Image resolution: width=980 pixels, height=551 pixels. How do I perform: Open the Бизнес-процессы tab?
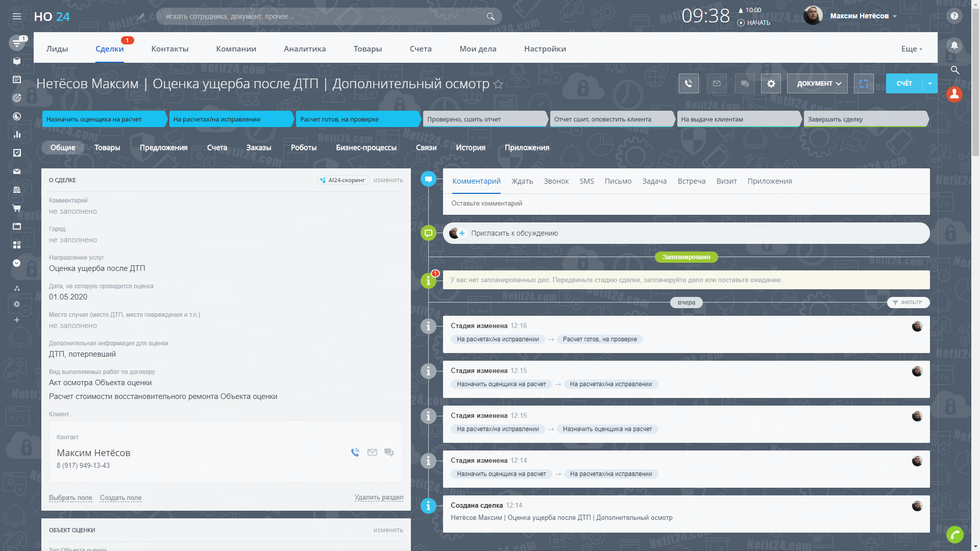coord(366,148)
